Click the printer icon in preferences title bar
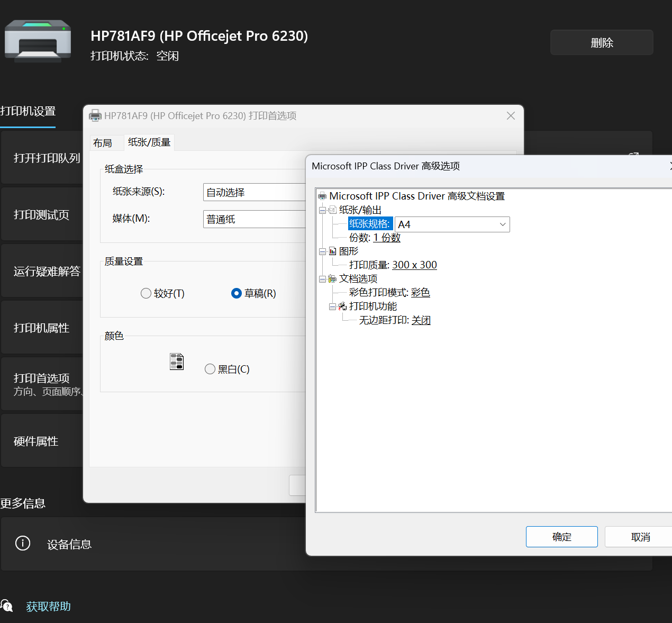672x623 pixels. [x=95, y=115]
